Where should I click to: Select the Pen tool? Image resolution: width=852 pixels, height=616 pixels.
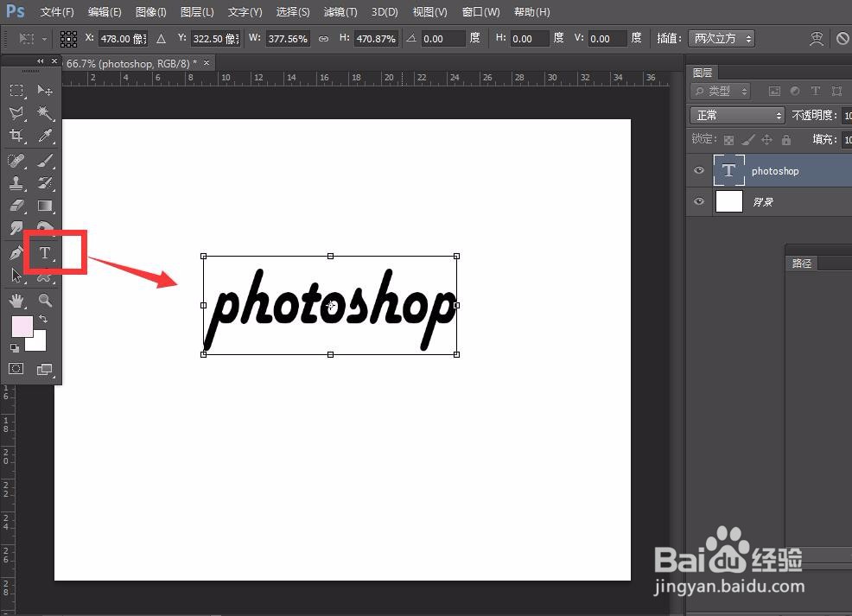16,253
